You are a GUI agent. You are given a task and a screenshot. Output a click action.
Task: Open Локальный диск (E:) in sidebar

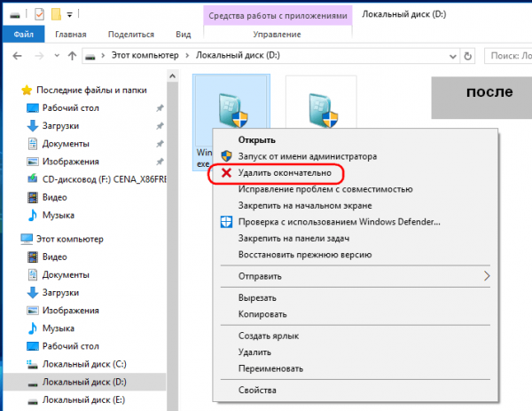point(83,400)
